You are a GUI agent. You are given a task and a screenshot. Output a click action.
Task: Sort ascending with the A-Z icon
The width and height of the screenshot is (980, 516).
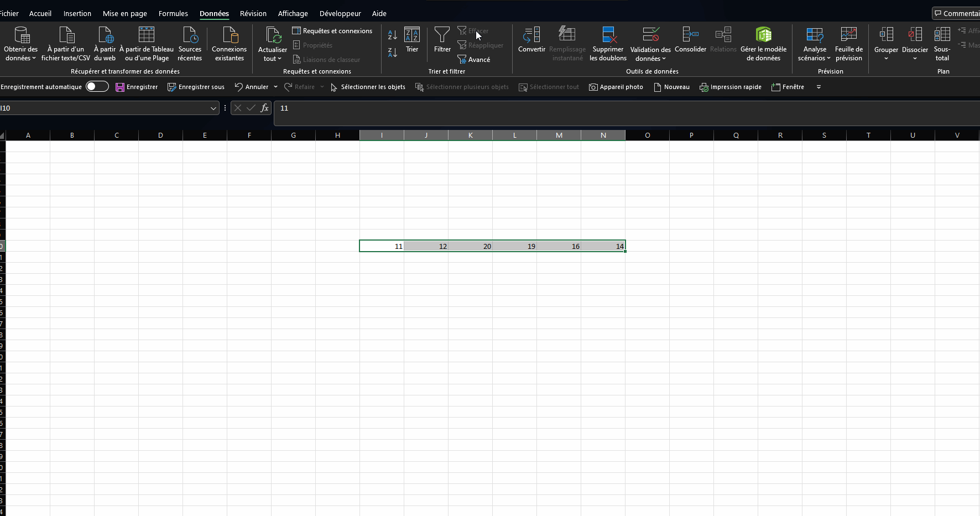tap(393, 35)
